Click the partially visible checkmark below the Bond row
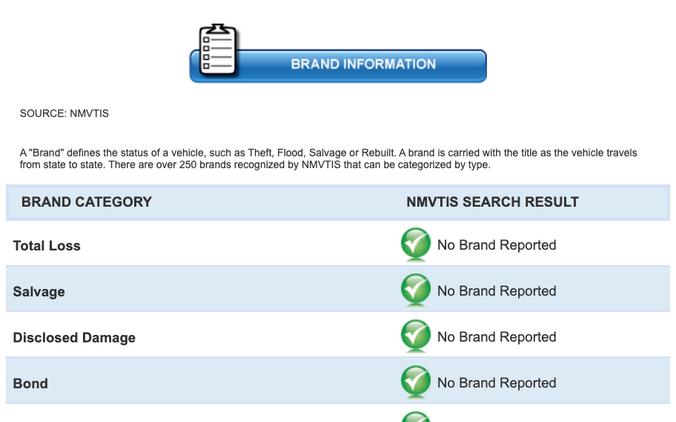Viewport: 676px width, 422px height. [x=416, y=417]
